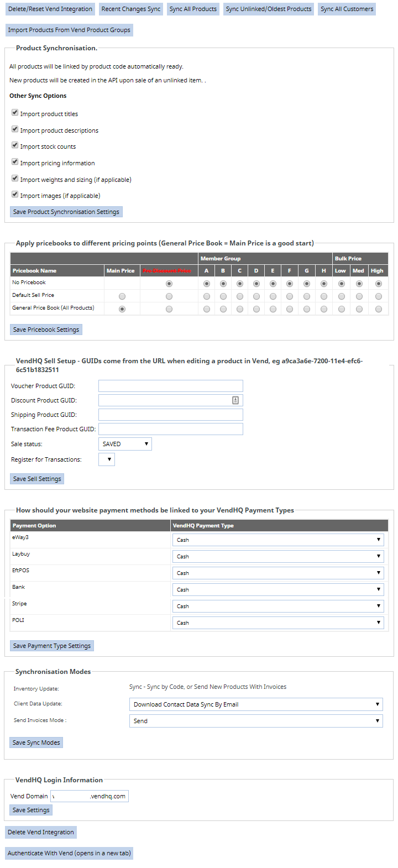Click contact icon in Discount Product GUID field
Image resolution: width=398 pixels, height=868 pixels.
pyautogui.click(x=235, y=400)
